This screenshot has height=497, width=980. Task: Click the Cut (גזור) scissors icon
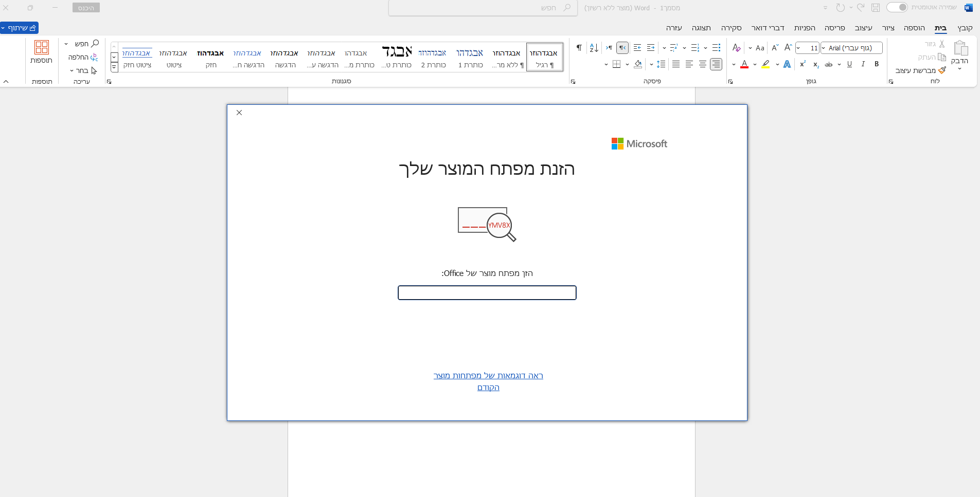(x=942, y=44)
